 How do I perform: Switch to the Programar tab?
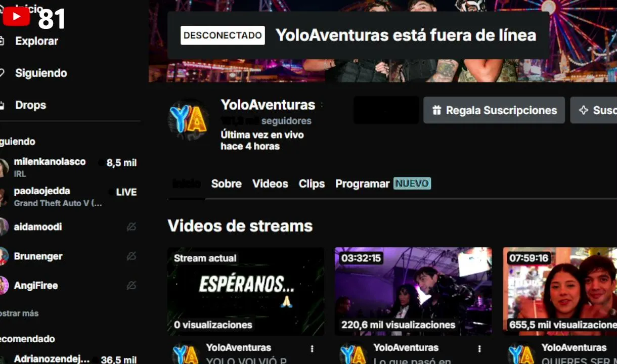pyautogui.click(x=363, y=184)
